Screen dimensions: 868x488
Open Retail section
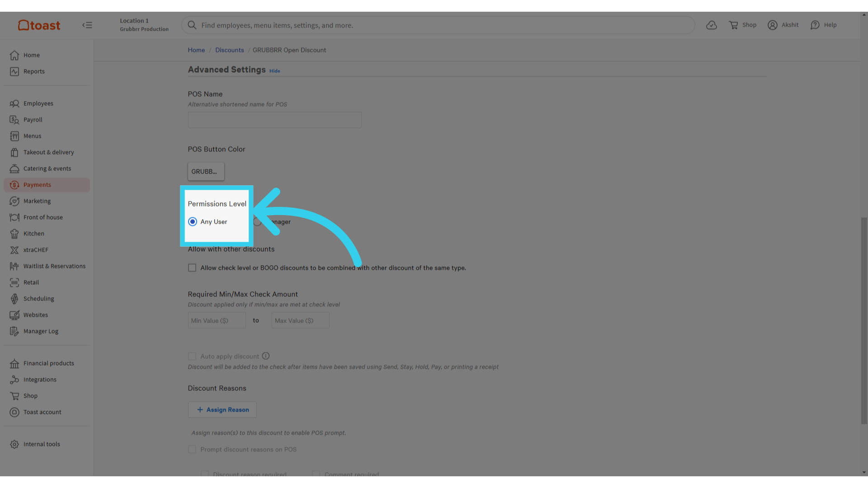[47, 282]
